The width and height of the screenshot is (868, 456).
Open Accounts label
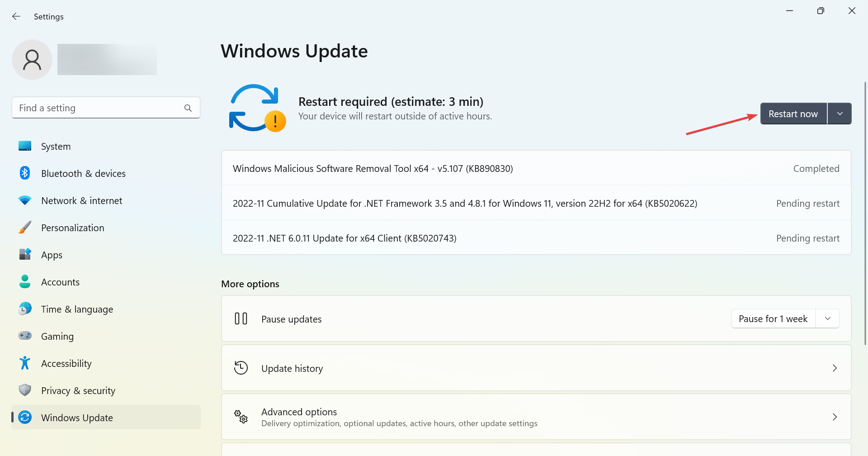[60, 282]
